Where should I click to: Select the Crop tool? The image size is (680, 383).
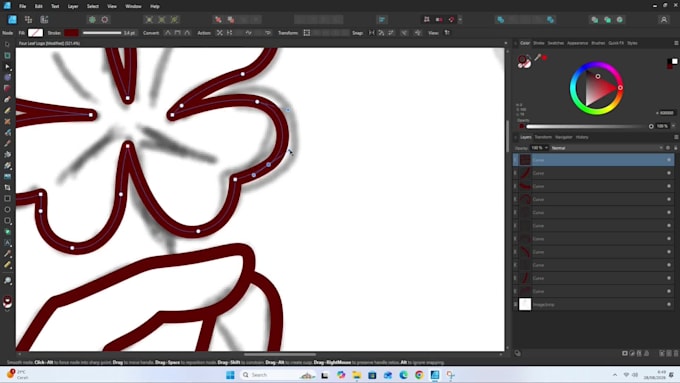pyautogui.click(x=7, y=187)
